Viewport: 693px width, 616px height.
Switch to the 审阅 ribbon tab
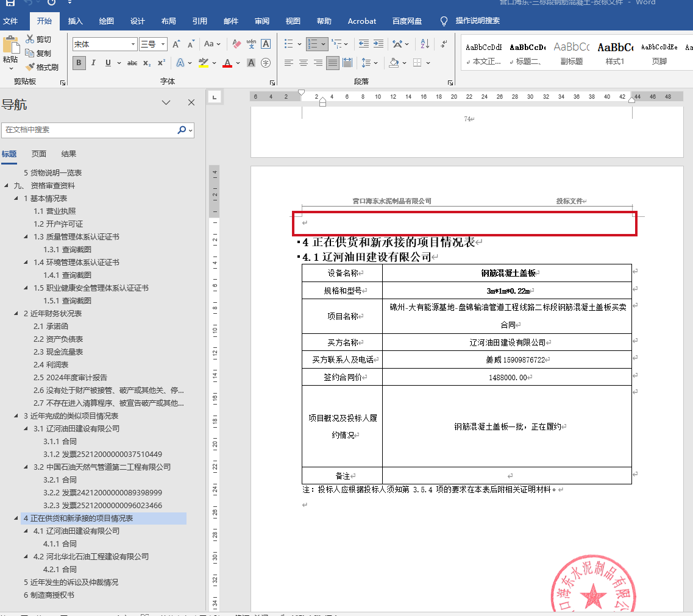(261, 21)
